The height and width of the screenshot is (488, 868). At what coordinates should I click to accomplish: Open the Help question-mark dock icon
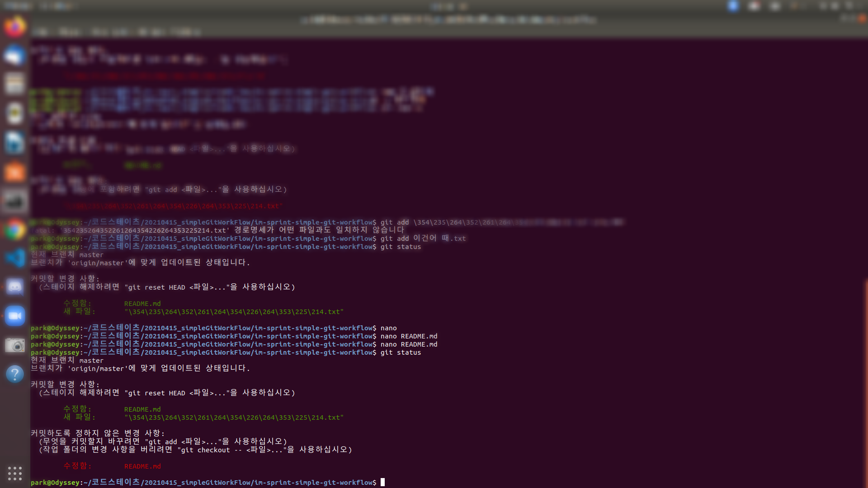(x=15, y=374)
